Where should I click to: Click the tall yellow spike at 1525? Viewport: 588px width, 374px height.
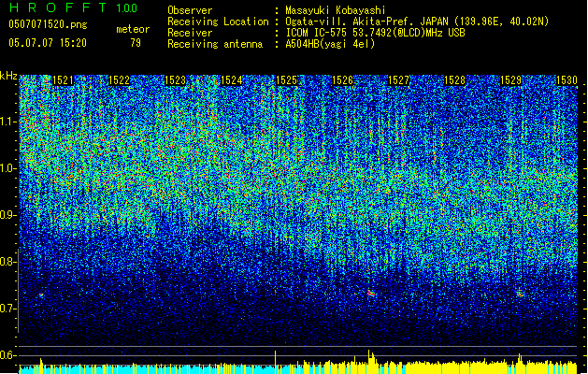point(276,362)
